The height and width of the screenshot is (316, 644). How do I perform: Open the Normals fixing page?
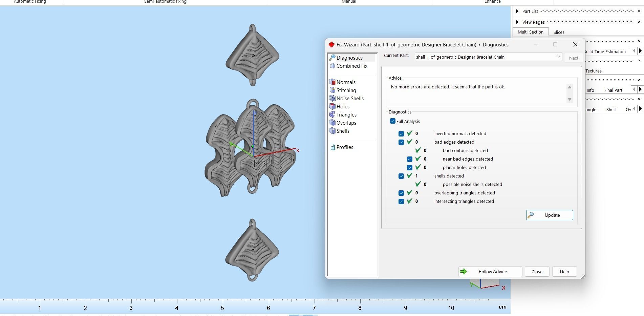[x=346, y=82]
